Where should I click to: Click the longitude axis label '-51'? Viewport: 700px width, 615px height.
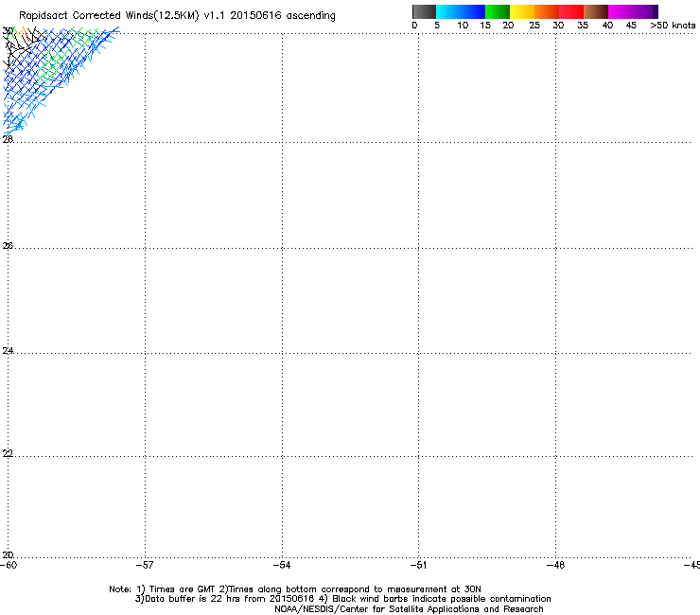(x=418, y=565)
